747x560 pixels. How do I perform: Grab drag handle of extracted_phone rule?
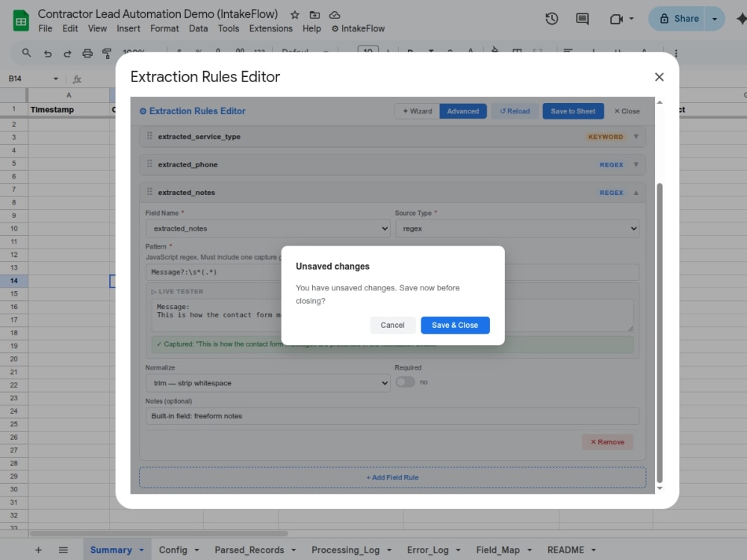tap(149, 164)
